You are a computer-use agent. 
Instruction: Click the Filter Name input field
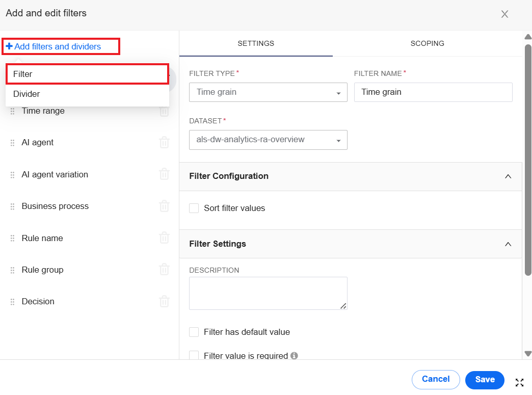[433, 92]
